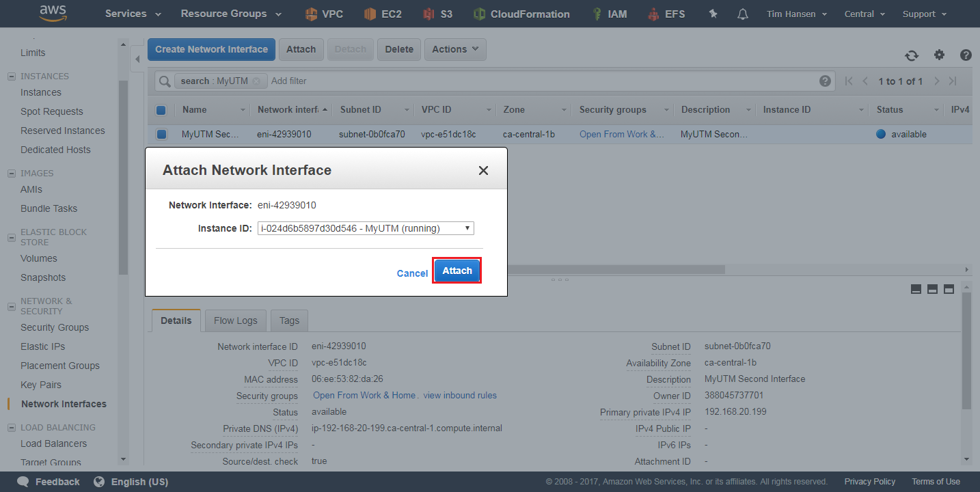Screen dimensions: 980x492
Task: Open the view inbound rules link
Action: pyautogui.click(x=459, y=395)
